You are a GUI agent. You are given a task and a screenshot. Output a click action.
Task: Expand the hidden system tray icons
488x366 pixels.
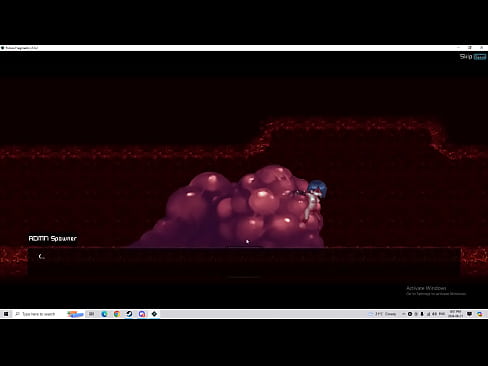[x=403, y=314]
